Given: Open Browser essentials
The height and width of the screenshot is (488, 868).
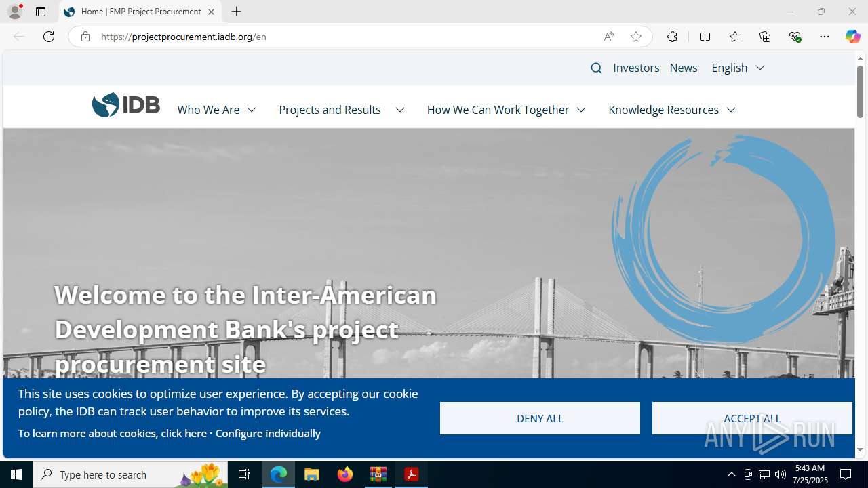Looking at the screenshot, I should (x=795, y=37).
